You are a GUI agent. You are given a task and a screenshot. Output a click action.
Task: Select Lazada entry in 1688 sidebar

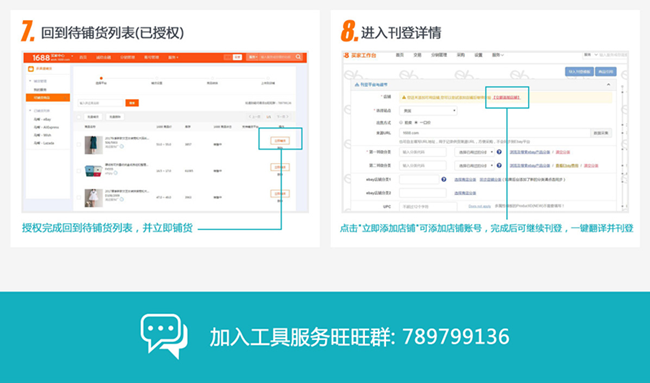coord(44,143)
